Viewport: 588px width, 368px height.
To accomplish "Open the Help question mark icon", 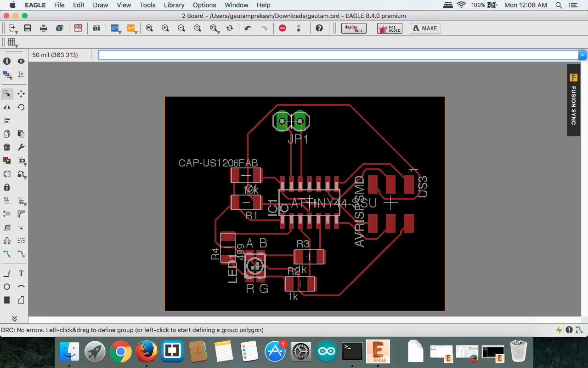I will tap(319, 28).
